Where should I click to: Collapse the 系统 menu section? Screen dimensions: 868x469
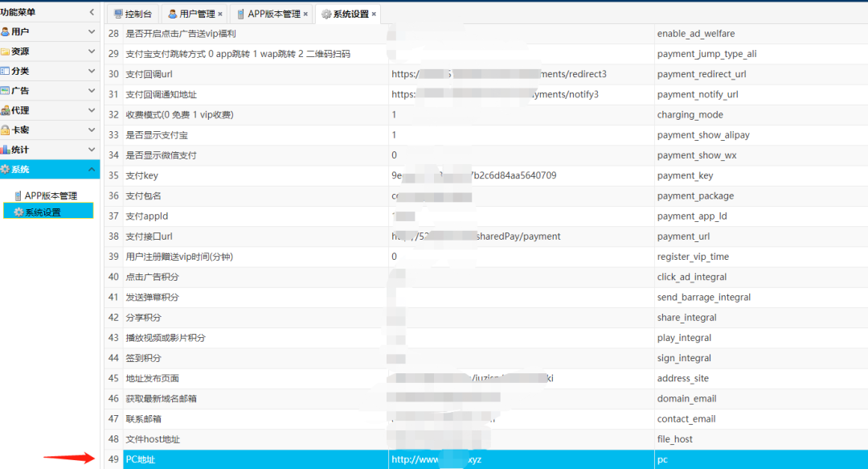(91, 169)
